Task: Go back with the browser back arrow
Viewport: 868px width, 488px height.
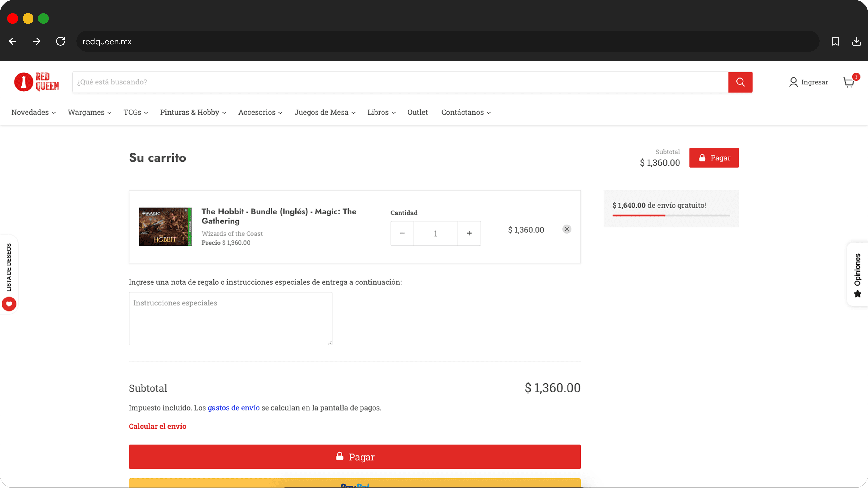Action: click(x=13, y=41)
